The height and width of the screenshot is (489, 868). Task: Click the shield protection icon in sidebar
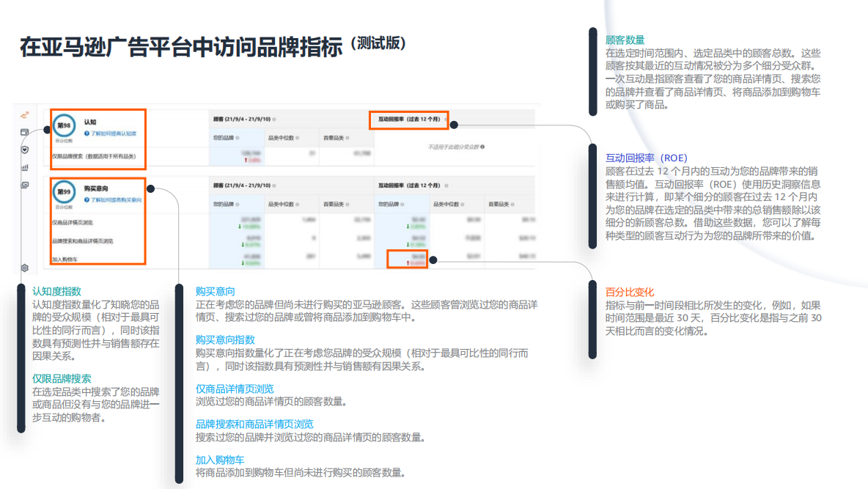tap(24, 150)
